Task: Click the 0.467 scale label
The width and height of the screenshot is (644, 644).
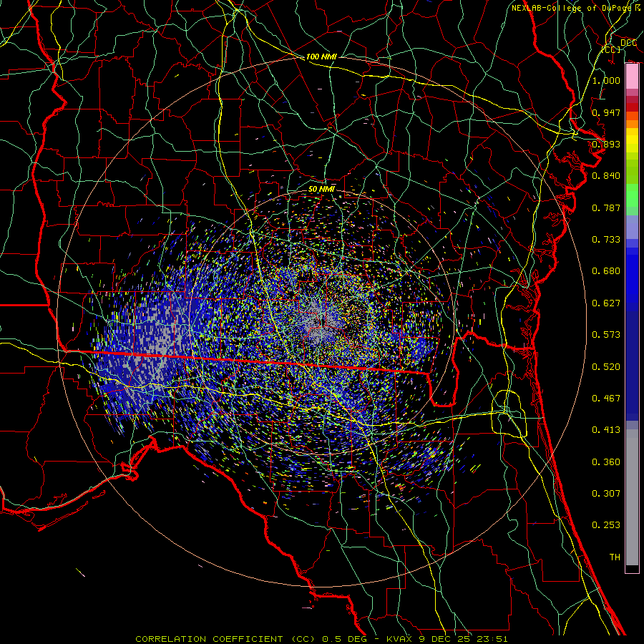Action: (606, 399)
